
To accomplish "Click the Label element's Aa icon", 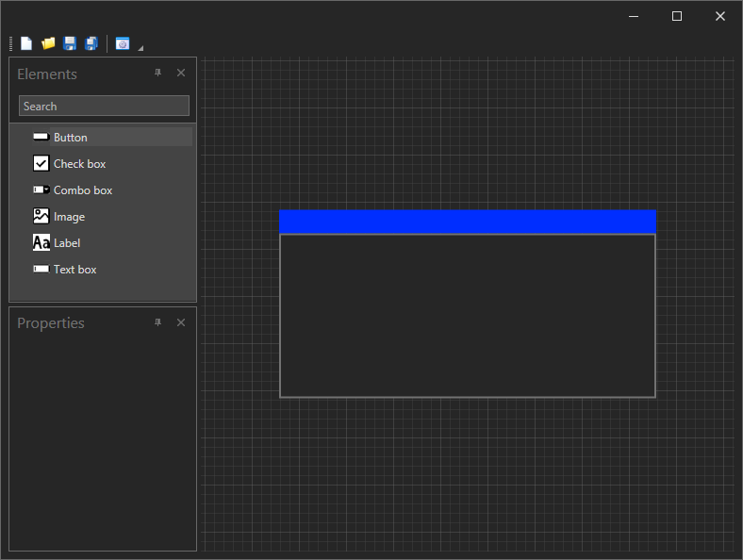I will 41,242.
